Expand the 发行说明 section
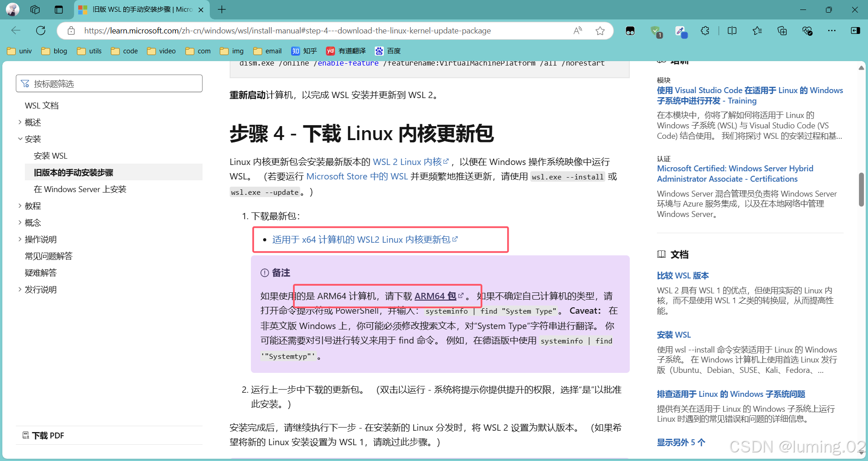Screen dimensions: 868x461 [x=40, y=289]
